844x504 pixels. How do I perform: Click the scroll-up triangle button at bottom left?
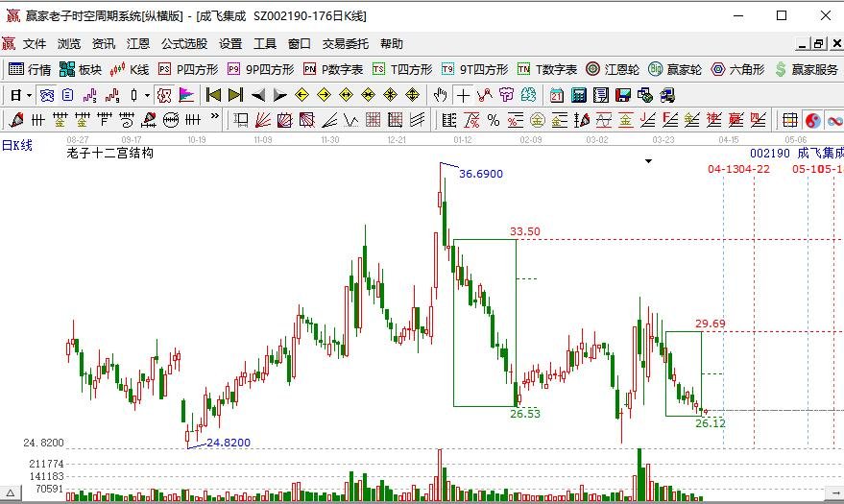(11, 492)
